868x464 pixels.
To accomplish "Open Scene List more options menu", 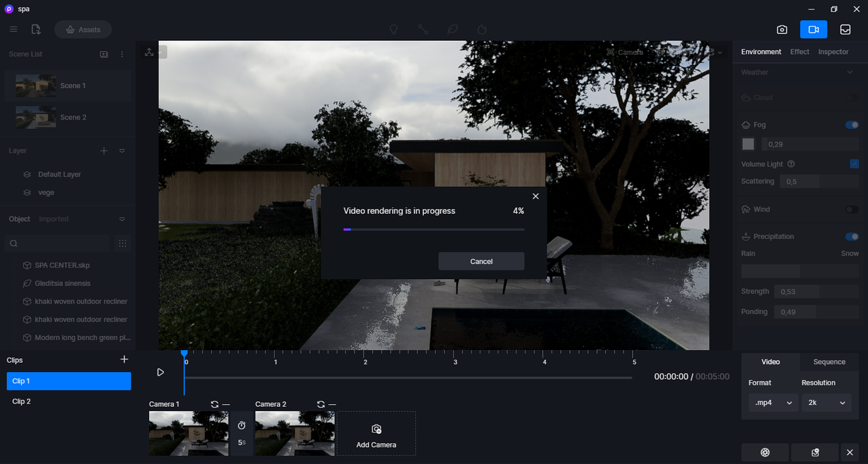I will [122, 54].
